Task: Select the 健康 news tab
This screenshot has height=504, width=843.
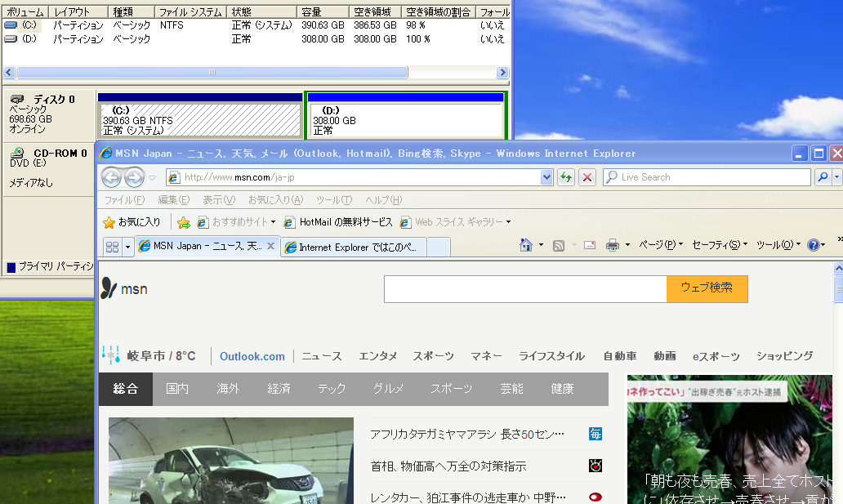Action: [562, 389]
